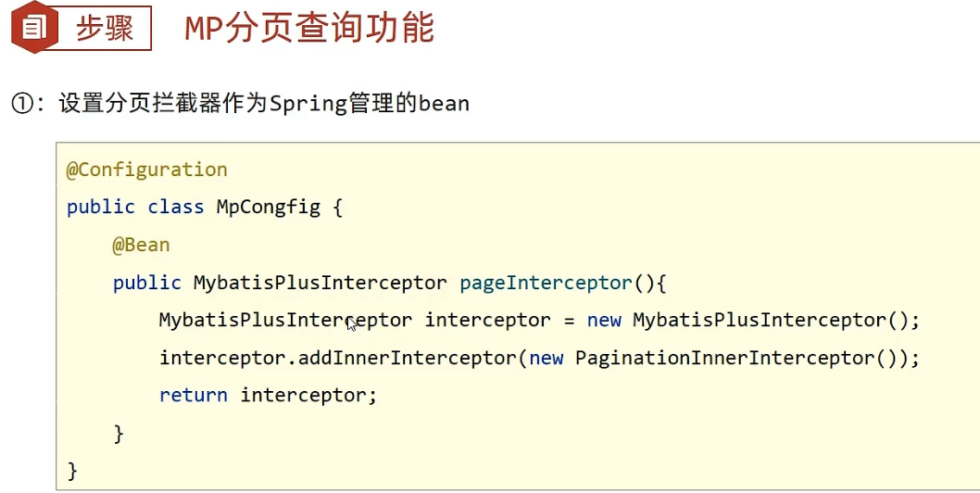
Task: Click the method's closing brace
Action: (119, 433)
